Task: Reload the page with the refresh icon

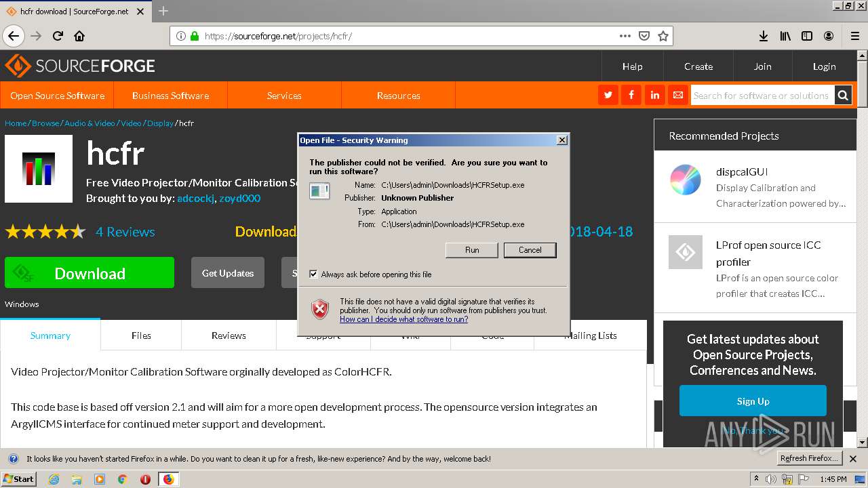Action: 58,36
